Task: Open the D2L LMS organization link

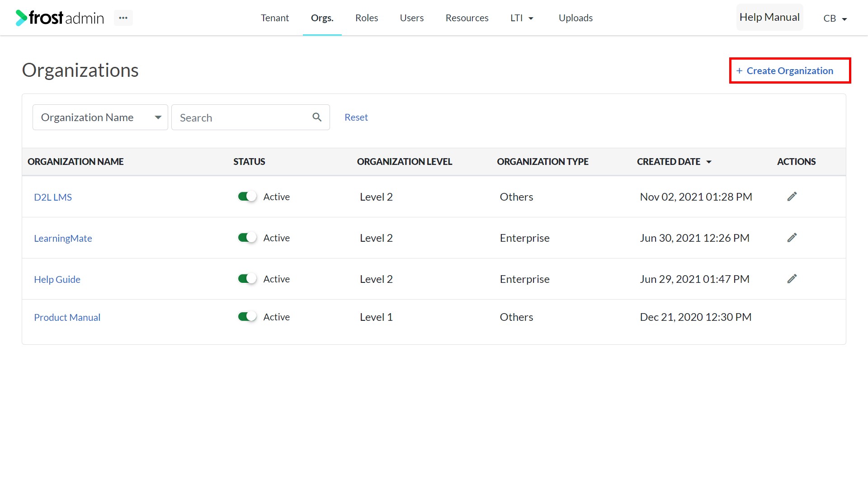Action: (53, 197)
